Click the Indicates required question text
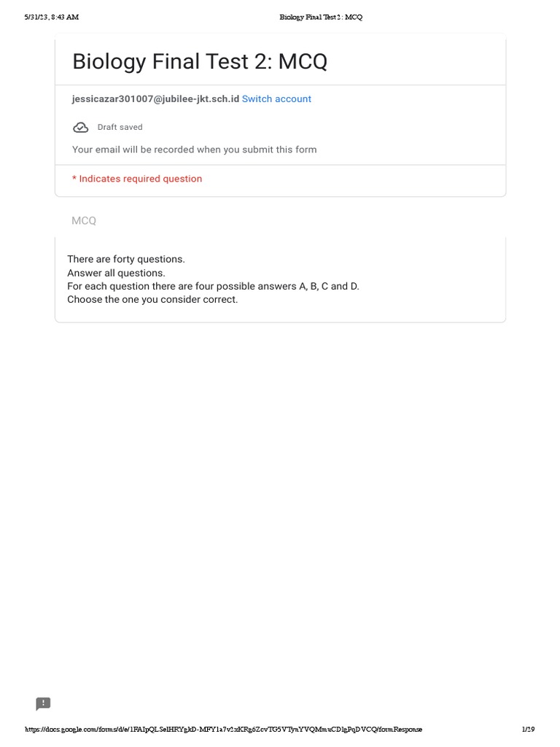 click(x=140, y=179)
